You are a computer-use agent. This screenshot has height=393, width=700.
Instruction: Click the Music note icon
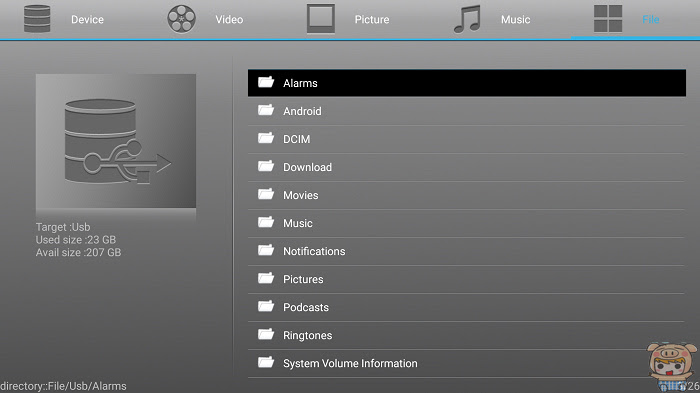(467, 19)
